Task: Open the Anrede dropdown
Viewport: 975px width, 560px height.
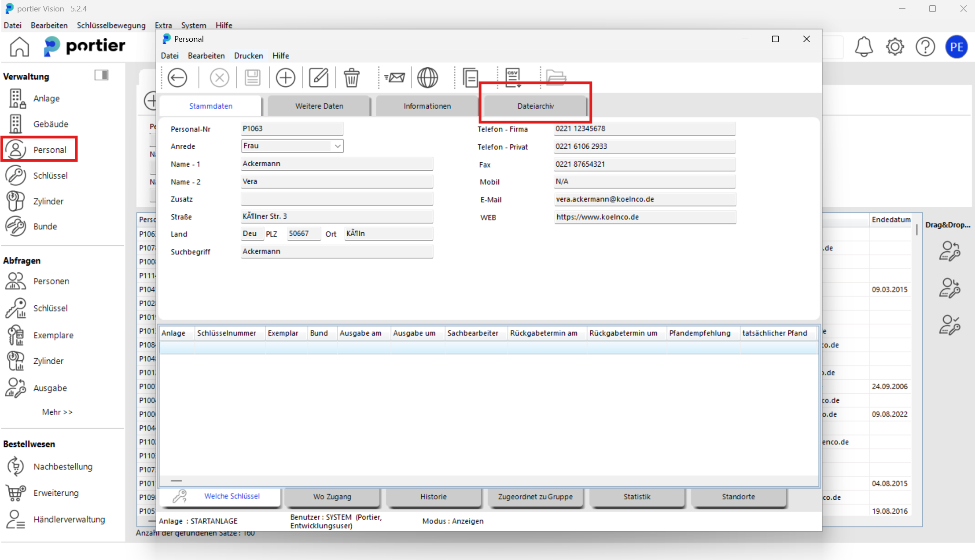Action: click(337, 146)
